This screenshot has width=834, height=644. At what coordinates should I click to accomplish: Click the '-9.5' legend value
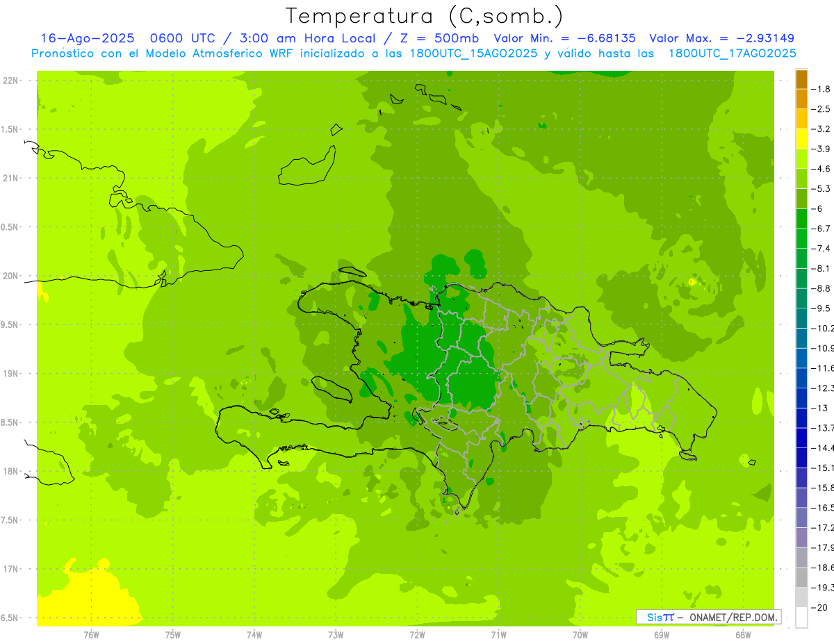(822, 308)
